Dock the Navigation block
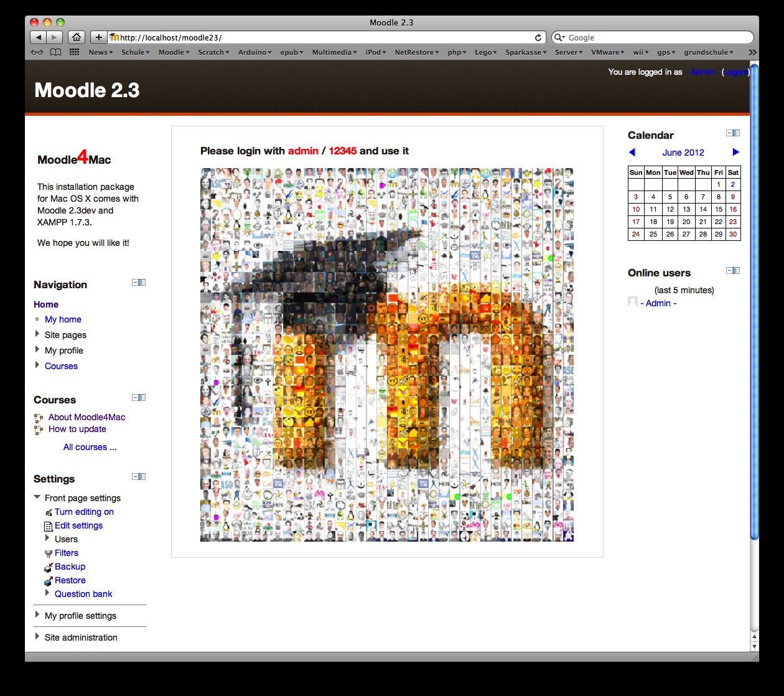Viewport: 784px width, 696px height. pyautogui.click(x=142, y=283)
